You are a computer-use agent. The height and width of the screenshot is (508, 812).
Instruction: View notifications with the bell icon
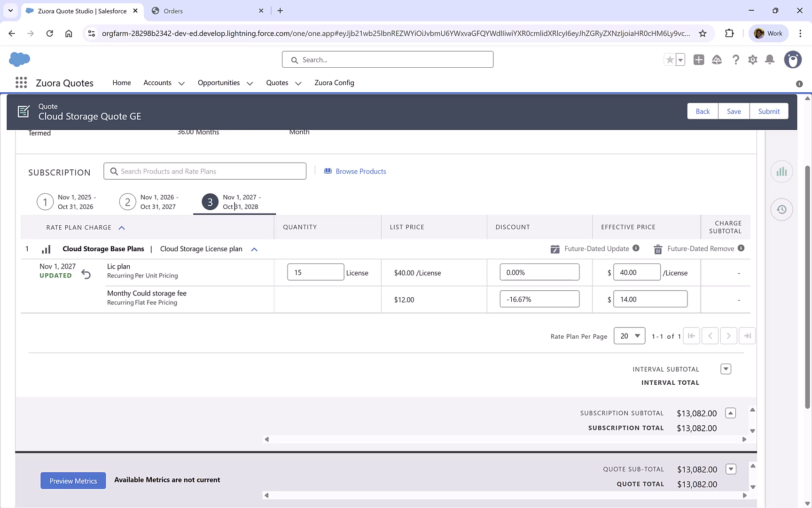point(770,60)
